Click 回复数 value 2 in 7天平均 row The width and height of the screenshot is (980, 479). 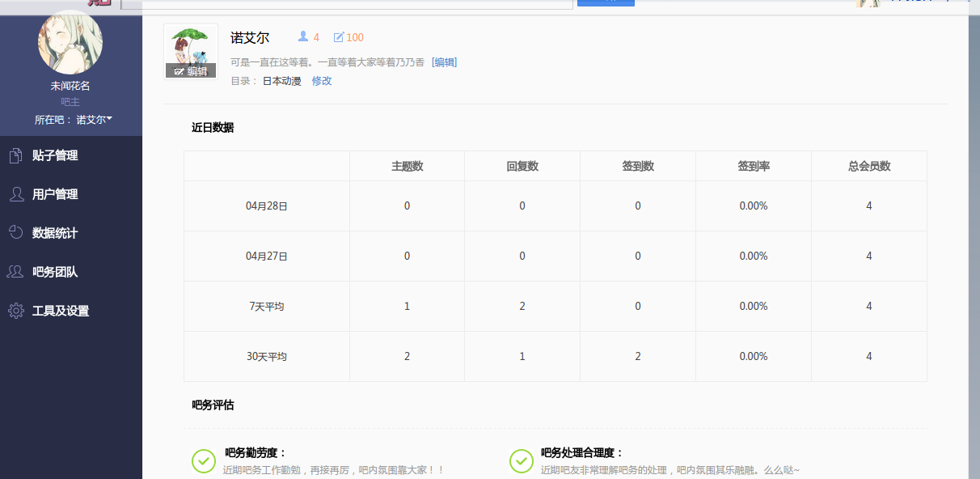522,306
